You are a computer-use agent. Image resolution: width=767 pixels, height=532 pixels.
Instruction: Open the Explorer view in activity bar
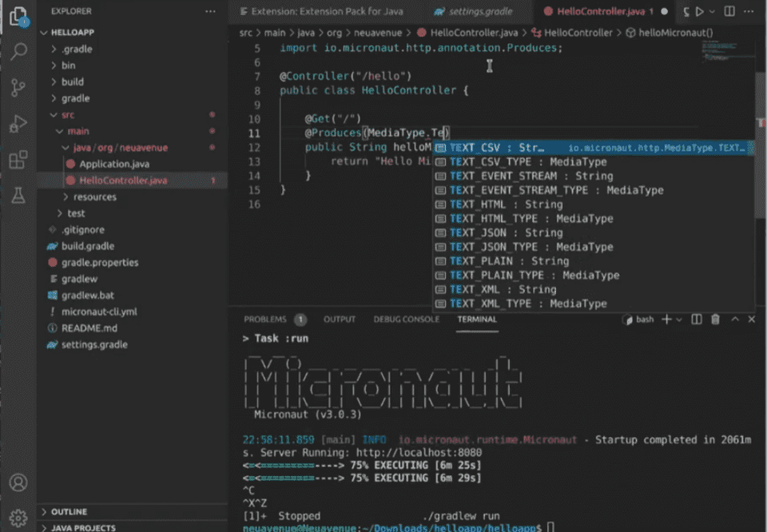click(x=18, y=16)
